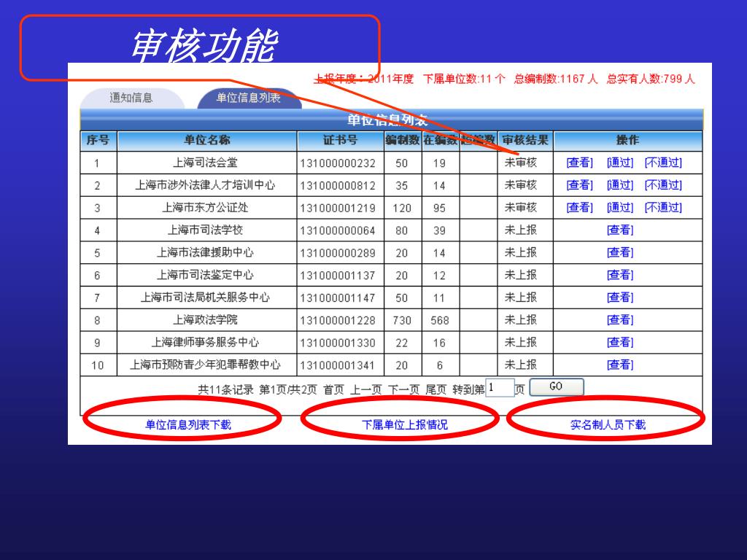The image size is (747, 560).
Task: Click 通过 for 上海司法会堂
Action: pos(620,163)
